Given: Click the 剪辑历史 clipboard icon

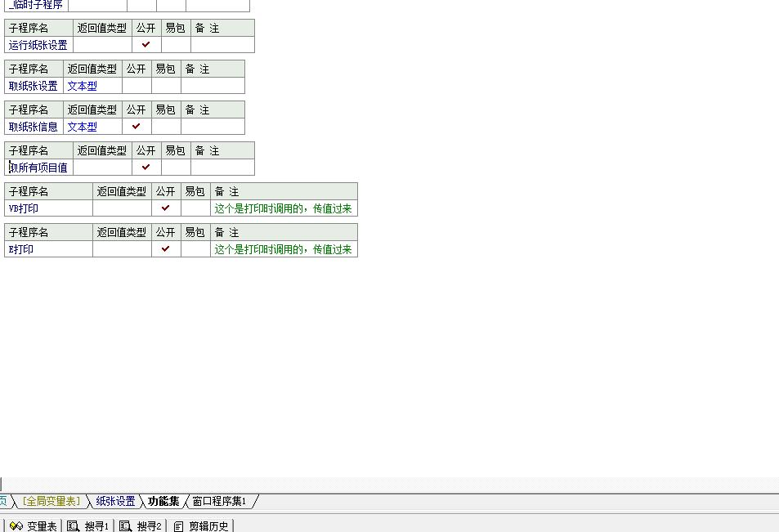Looking at the screenshot, I should click(x=178, y=526).
